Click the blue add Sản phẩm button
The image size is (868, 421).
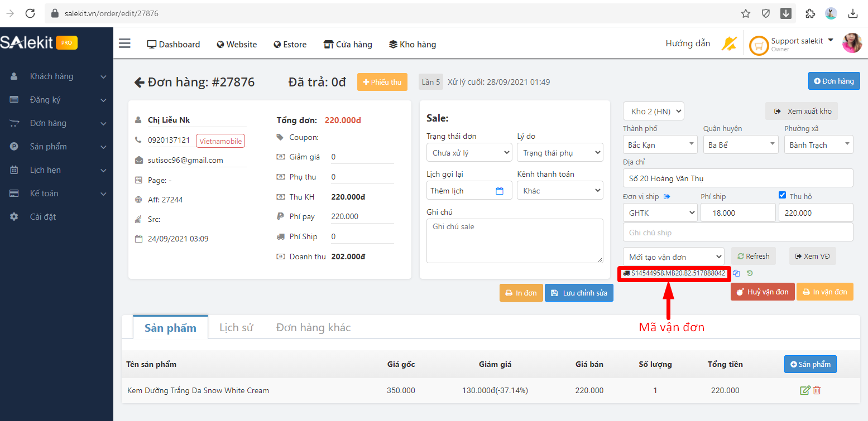click(x=811, y=364)
